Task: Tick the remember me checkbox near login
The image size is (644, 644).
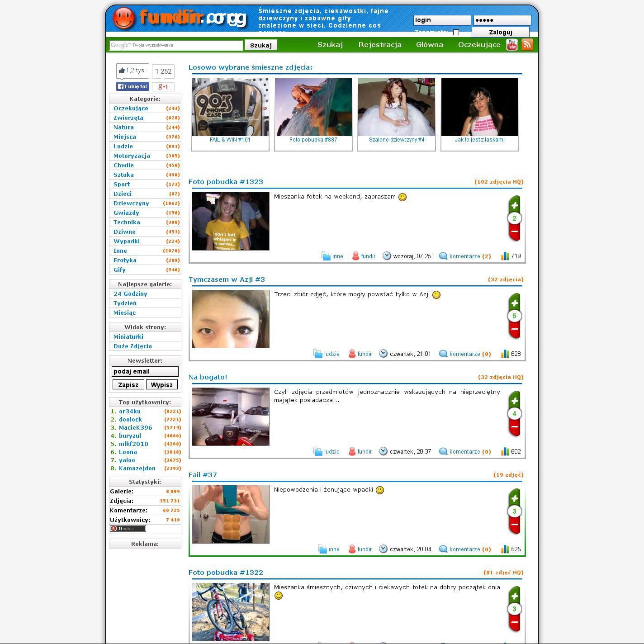Action: coord(456,32)
